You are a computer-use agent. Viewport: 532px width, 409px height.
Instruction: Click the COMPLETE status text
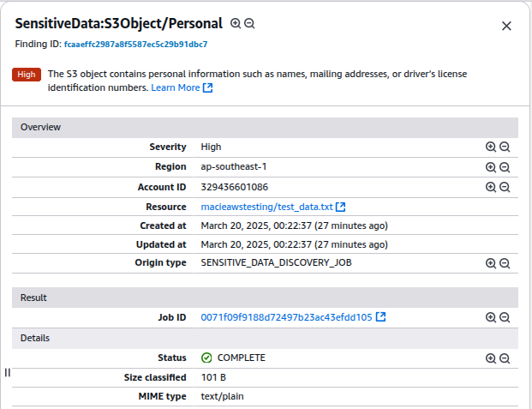pos(242,358)
